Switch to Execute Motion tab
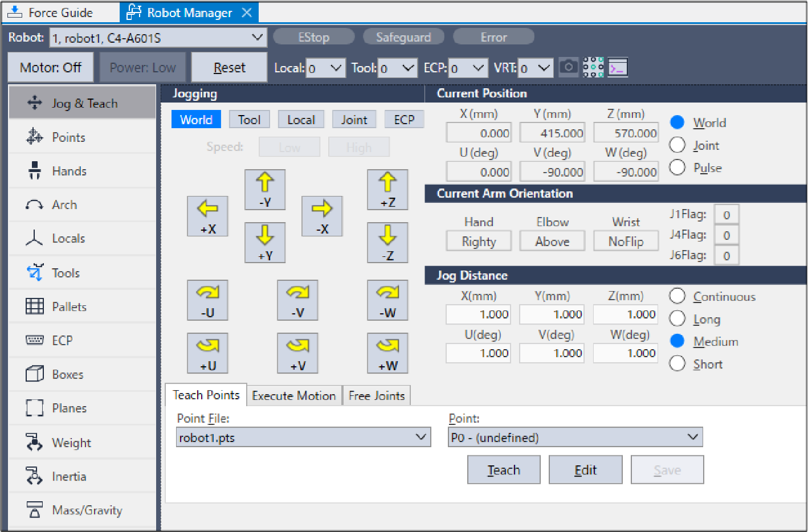This screenshot has height=532, width=808. [x=293, y=395]
